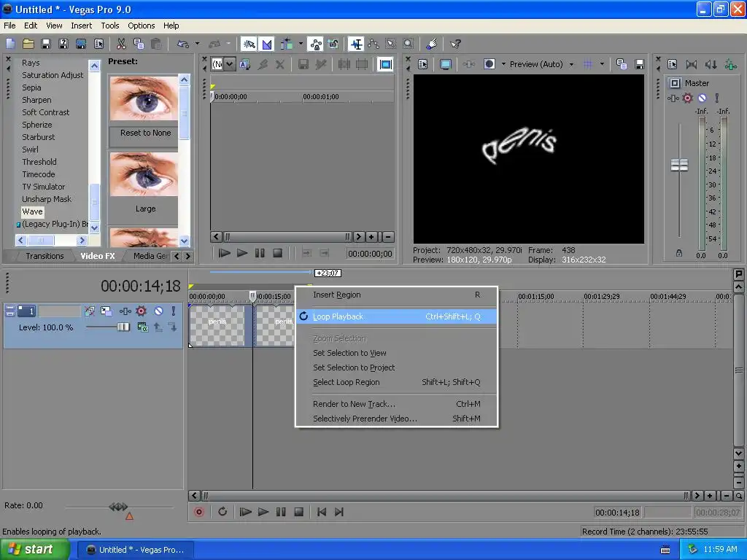The height and width of the screenshot is (560, 747).
Task: Toggle Automatic Crossfades icon
Action: point(267,44)
